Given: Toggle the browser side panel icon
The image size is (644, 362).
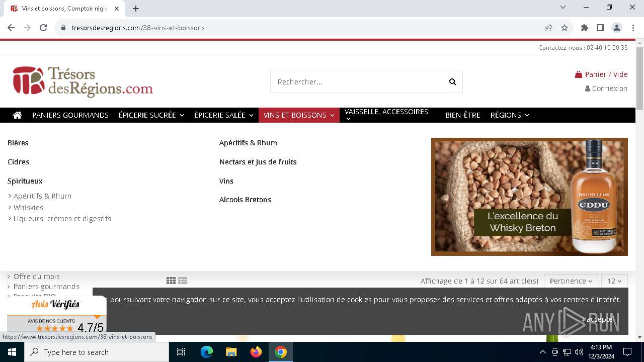Looking at the screenshot, I should click(x=601, y=28).
